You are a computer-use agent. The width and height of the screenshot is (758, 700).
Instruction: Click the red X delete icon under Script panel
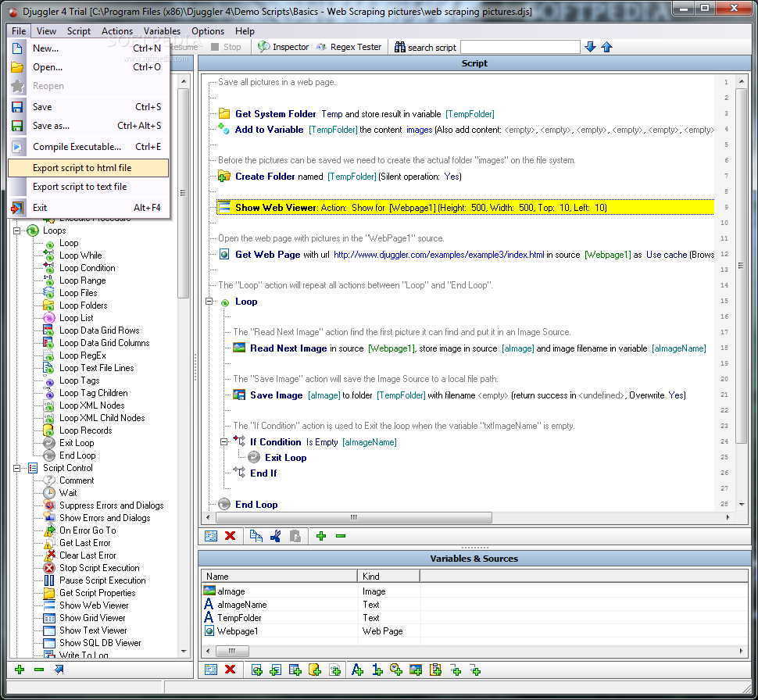230,536
